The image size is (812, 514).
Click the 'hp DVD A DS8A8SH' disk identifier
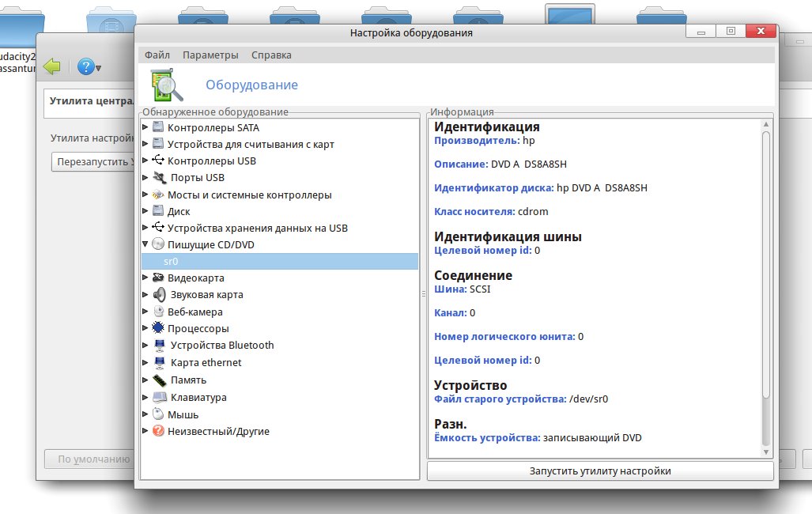pos(602,187)
